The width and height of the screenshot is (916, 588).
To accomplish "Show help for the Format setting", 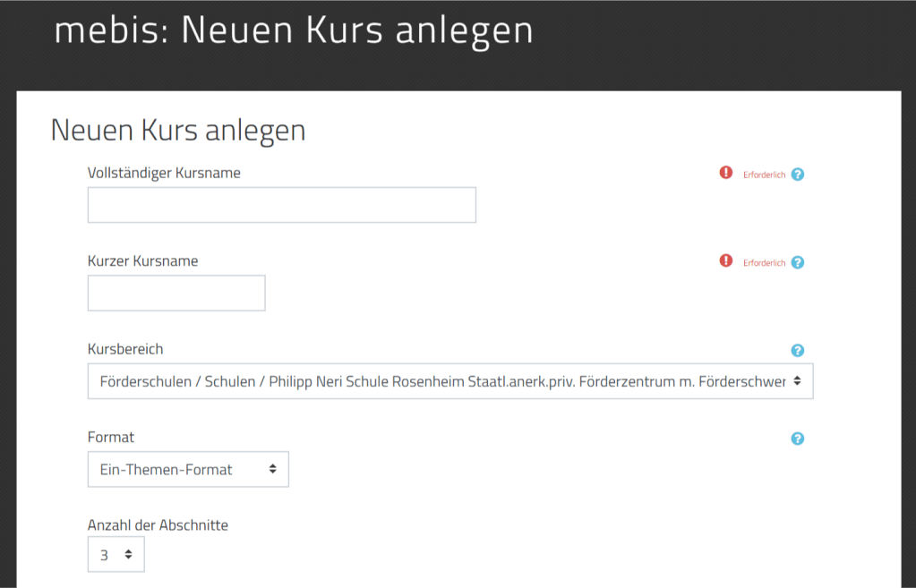I will pyautogui.click(x=798, y=439).
